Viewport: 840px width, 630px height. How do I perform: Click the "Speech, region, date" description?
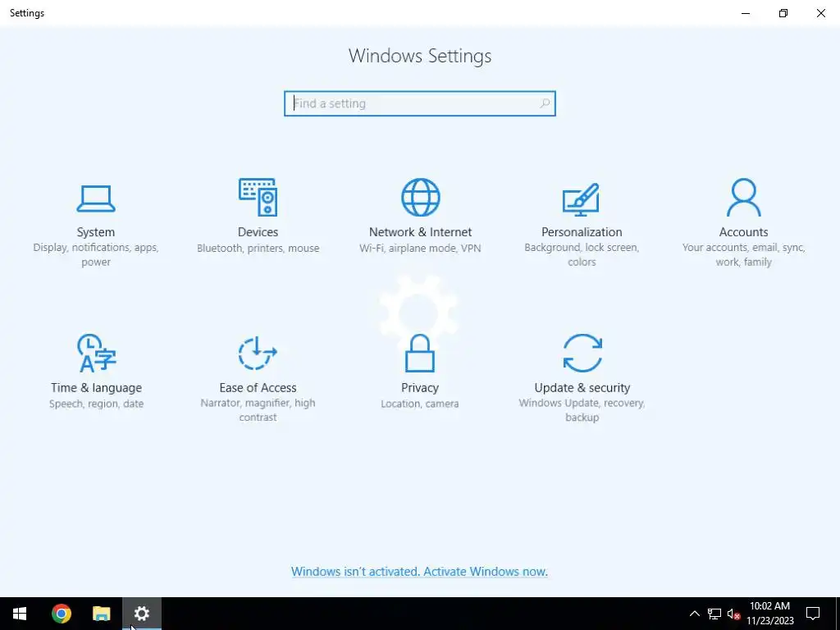pyautogui.click(x=97, y=404)
